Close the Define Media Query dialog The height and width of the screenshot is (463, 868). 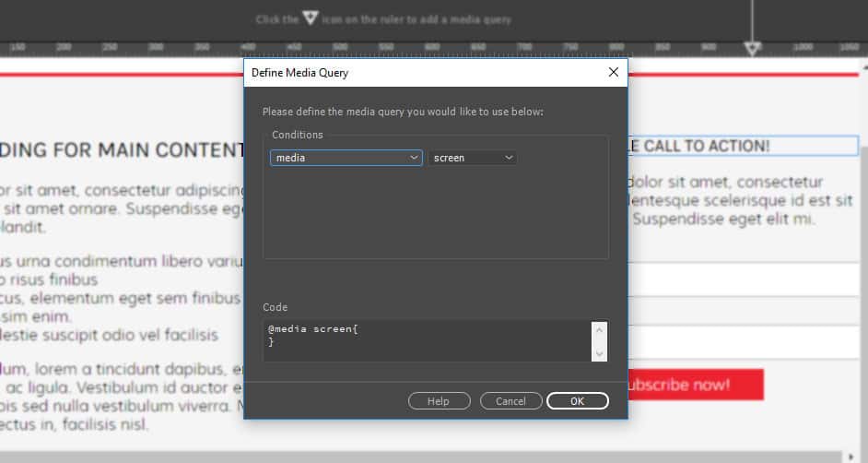[614, 72]
